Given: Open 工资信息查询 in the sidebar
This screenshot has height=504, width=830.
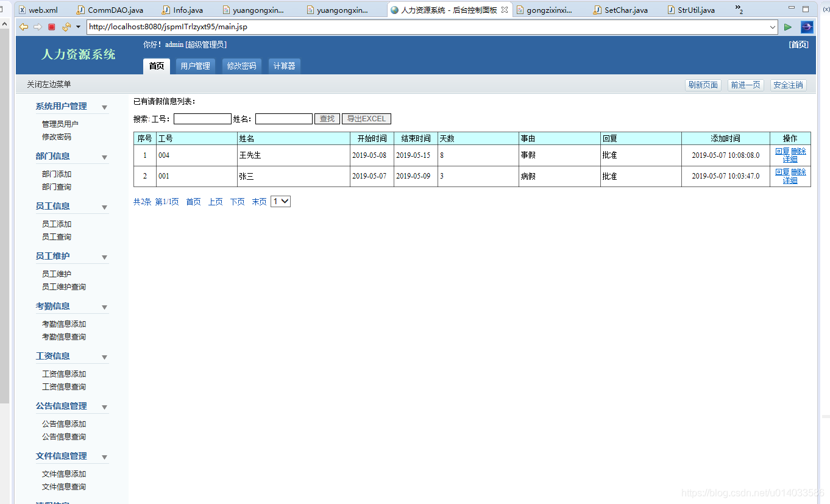Looking at the screenshot, I should [x=64, y=387].
